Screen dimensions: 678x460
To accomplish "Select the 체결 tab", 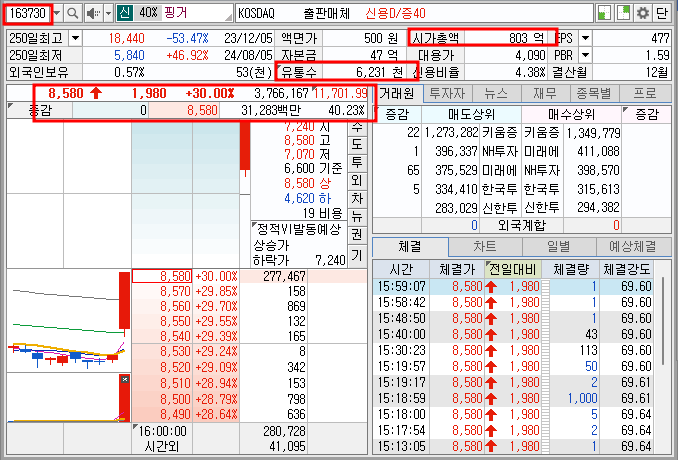I will click(410, 246).
